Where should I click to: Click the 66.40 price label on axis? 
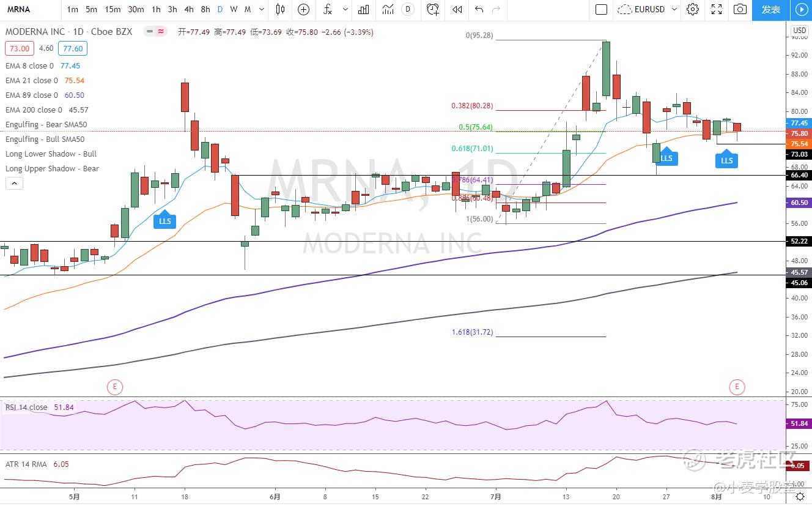(800, 175)
